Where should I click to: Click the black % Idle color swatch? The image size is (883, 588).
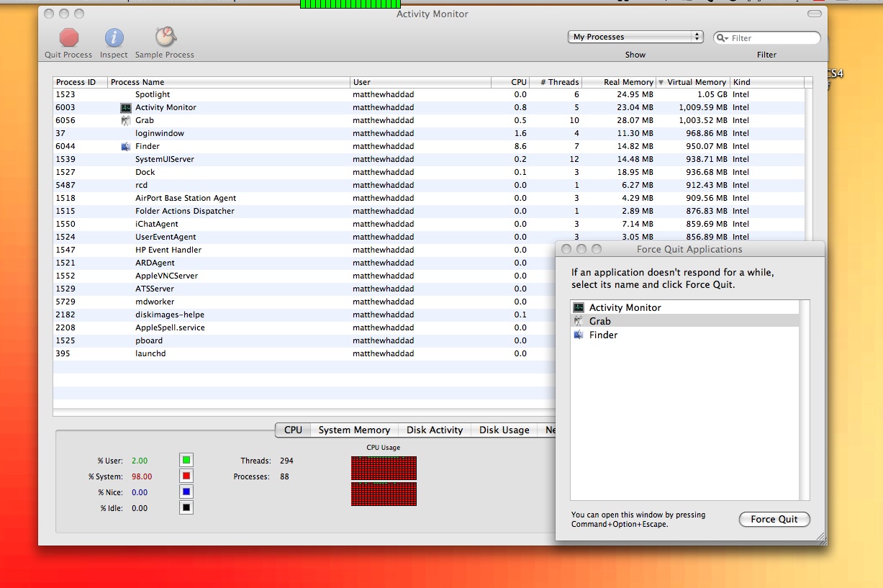pyautogui.click(x=186, y=507)
